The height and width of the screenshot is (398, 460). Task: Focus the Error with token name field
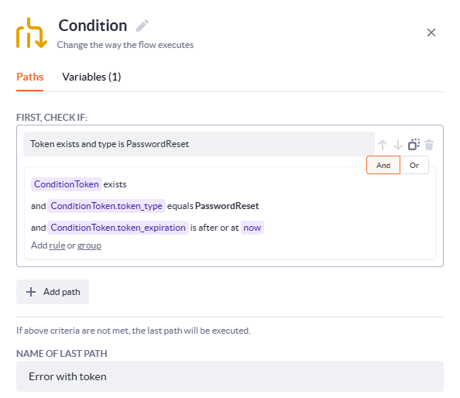[x=230, y=376]
